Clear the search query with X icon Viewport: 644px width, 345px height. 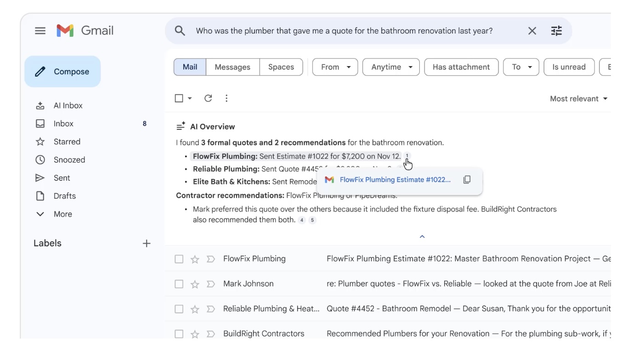532,31
